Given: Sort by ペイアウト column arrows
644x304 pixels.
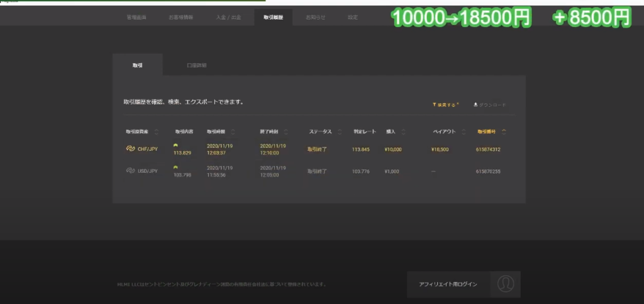Looking at the screenshot, I should (464, 132).
